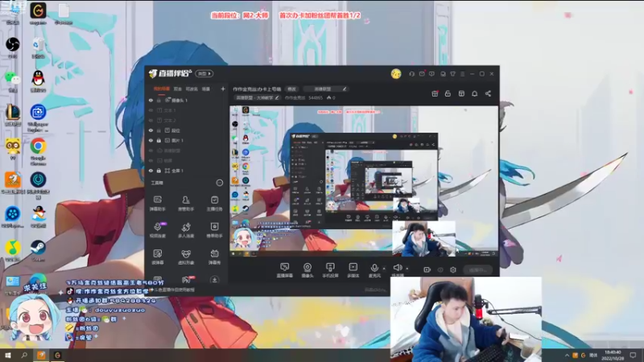Viewport: 644px width, 362px height.
Task: Hide the 摄像头 1 source with its eye
Action: coord(151,100)
